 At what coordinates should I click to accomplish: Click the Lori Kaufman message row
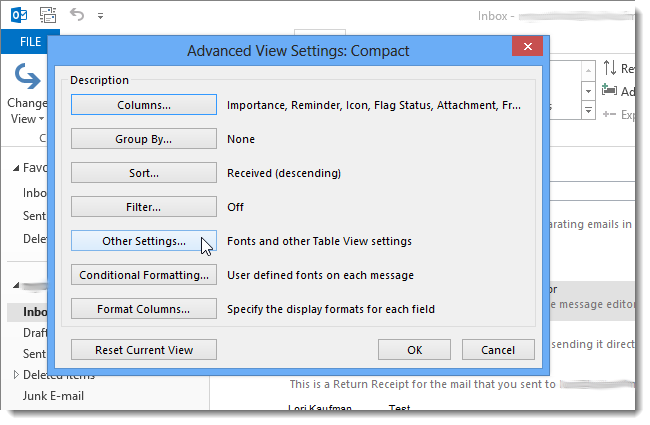(x=422, y=407)
